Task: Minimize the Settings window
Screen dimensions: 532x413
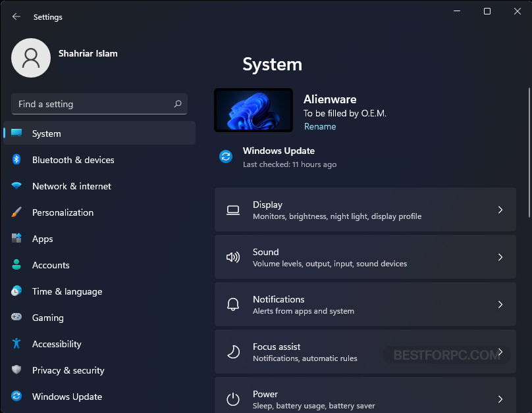Action: tap(457, 11)
